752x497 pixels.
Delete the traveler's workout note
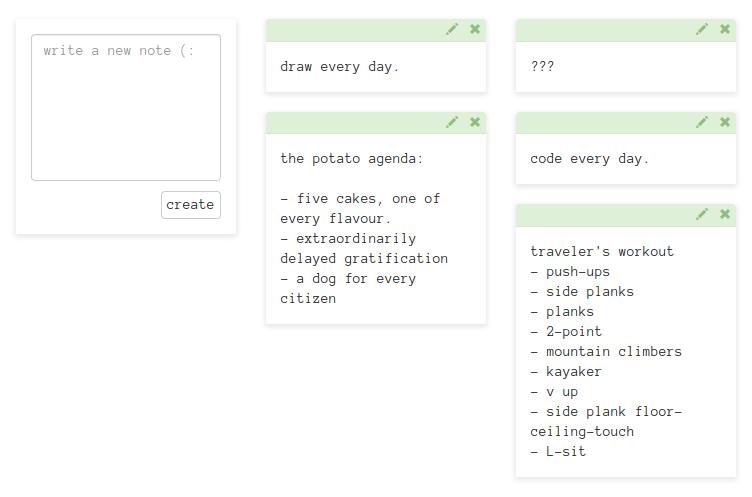click(x=725, y=214)
